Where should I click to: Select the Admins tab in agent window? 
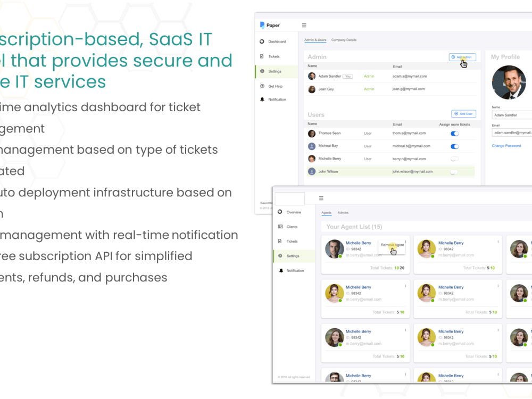pyautogui.click(x=343, y=213)
